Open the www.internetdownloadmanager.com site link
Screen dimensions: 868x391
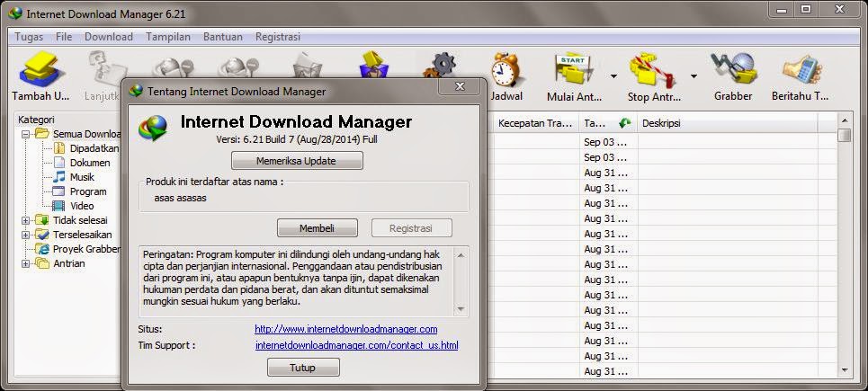click(x=346, y=329)
